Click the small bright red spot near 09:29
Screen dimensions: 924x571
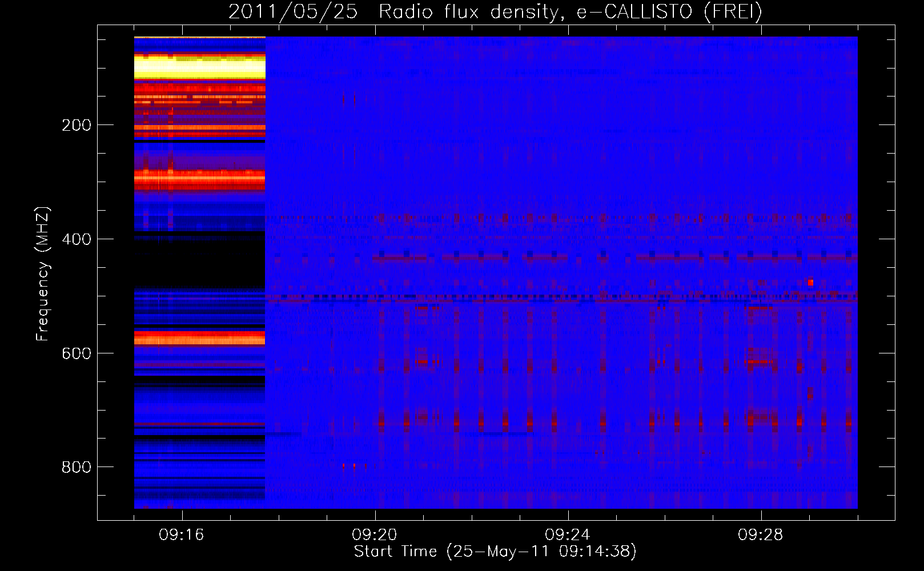point(810,282)
